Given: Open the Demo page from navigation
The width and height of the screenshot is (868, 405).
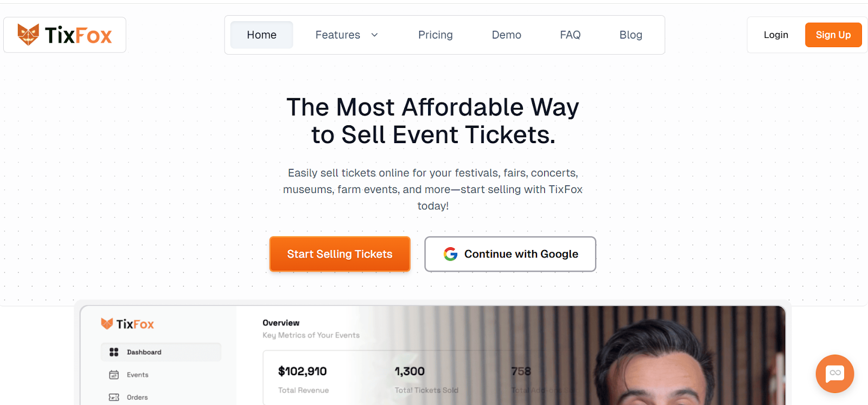Looking at the screenshot, I should click(x=507, y=35).
